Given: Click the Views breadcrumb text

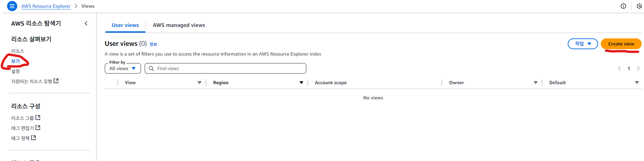Looking at the screenshot, I should point(88,6).
